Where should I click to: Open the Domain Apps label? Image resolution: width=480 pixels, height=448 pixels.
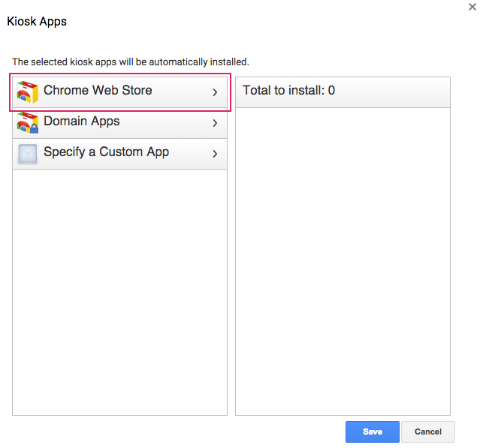[81, 122]
